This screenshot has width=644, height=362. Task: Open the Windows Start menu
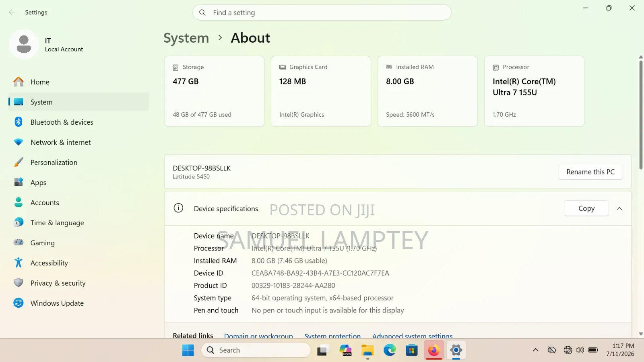click(188, 350)
